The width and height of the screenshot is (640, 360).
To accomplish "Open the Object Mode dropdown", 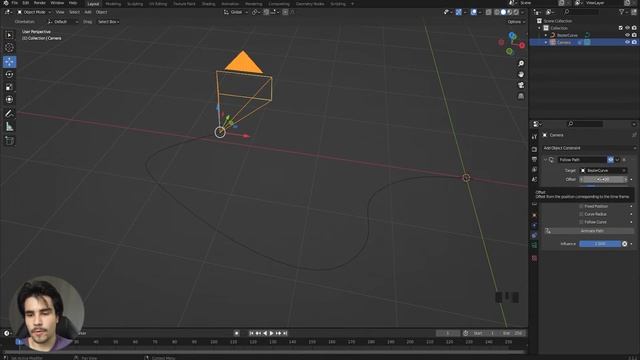I will pos(34,12).
